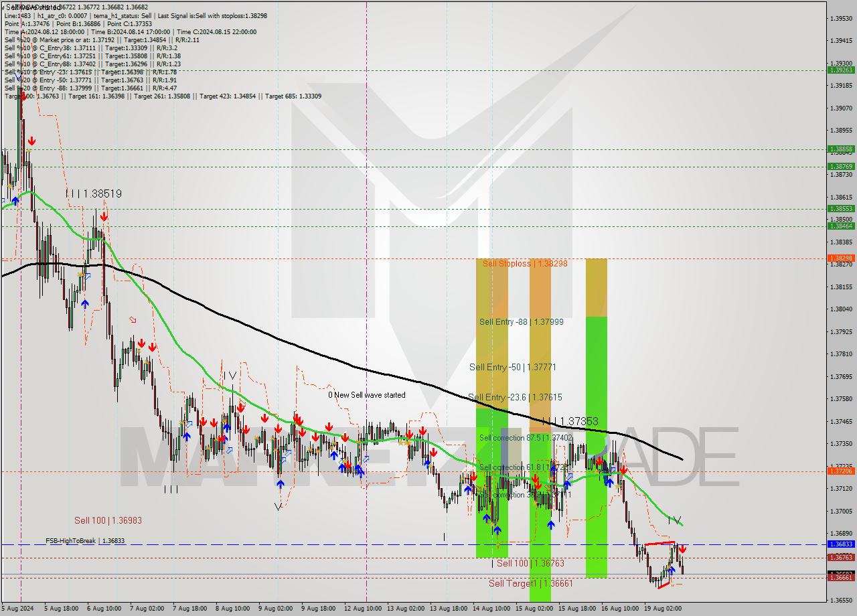Click '13 Aug 02:00' on the time axis
The image size is (857, 616).
[405, 609]
